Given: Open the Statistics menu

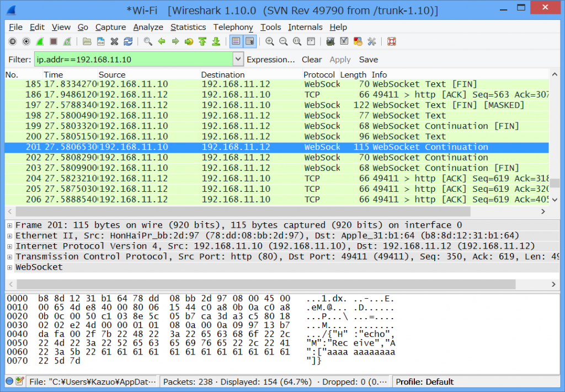Looking at the screenshot, I should pos(188,27).
